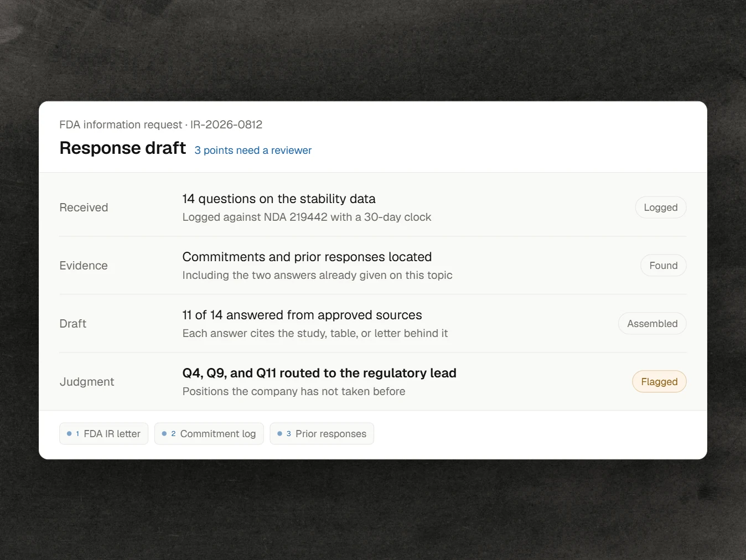Open '14 questions on the stability data' row
Screen dimensions: 746x560
[x=372, y=208]
